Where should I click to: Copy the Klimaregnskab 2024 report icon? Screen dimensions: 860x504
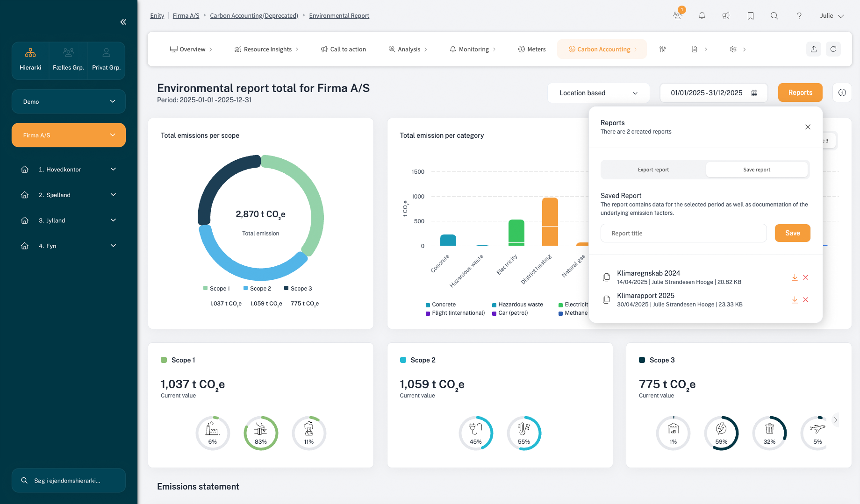pos(606,277)
